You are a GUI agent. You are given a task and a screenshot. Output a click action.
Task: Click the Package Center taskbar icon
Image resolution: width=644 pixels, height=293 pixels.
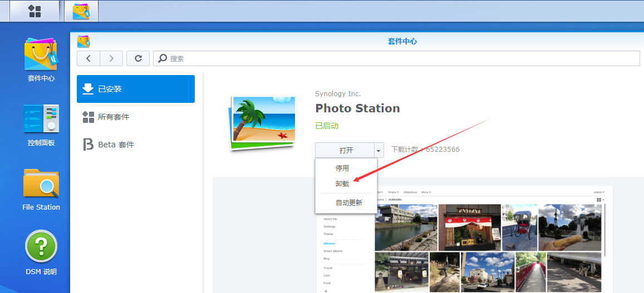point(81,11)
